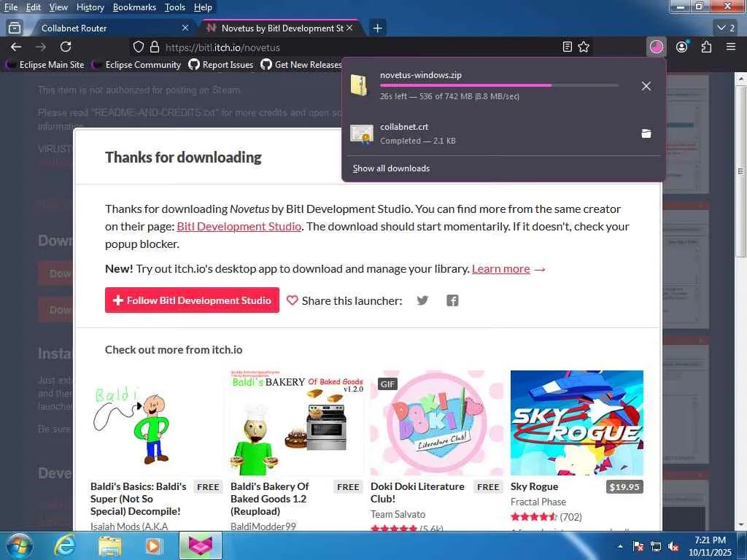Viewport: 747px width, 560px height.
Task: Click the site security padlock icon
Action: tap(155, 47)
